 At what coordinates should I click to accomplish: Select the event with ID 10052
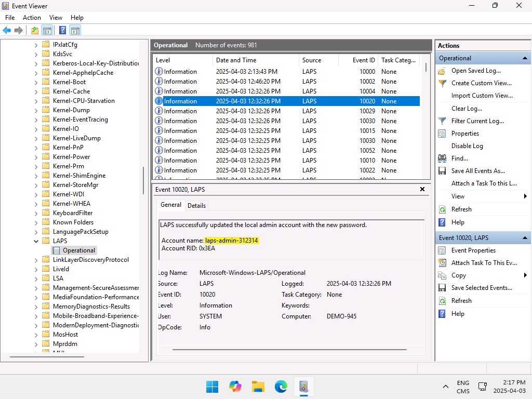(286, 151)
